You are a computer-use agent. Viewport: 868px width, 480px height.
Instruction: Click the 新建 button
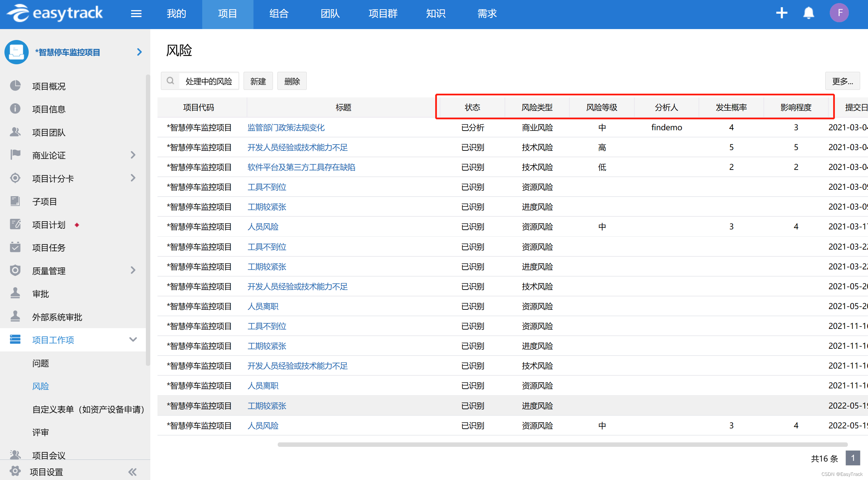[x=258, y=81]
